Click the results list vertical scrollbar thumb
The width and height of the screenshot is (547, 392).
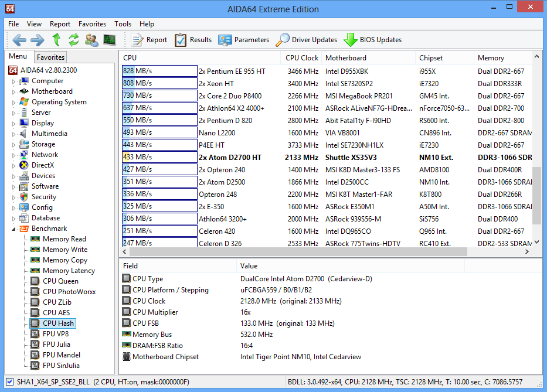(536, 196)
